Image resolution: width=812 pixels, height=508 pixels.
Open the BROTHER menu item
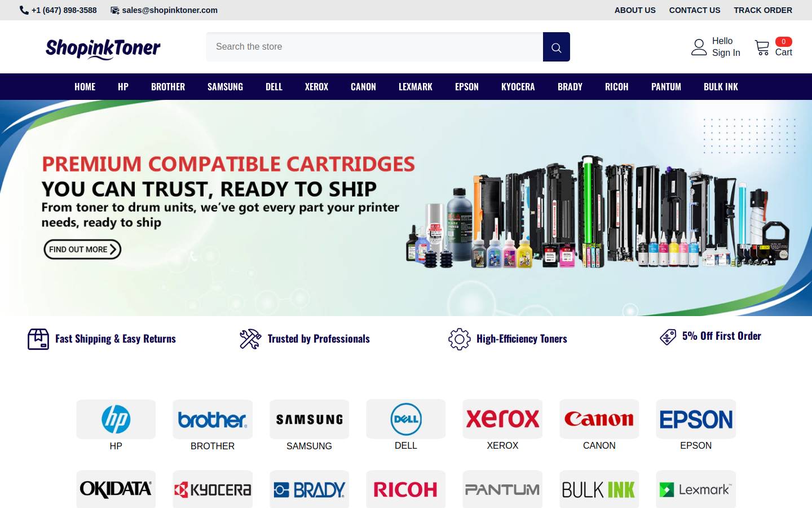point(168,86)
